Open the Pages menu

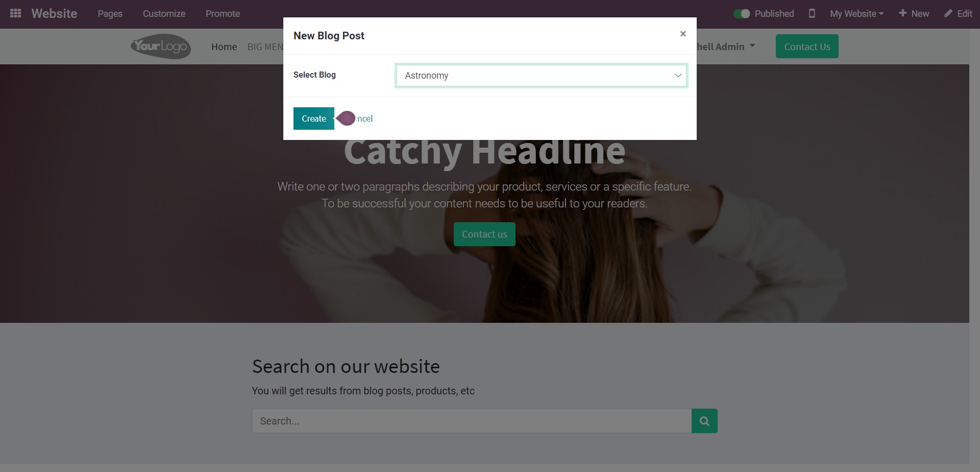[x=110, y=14]
